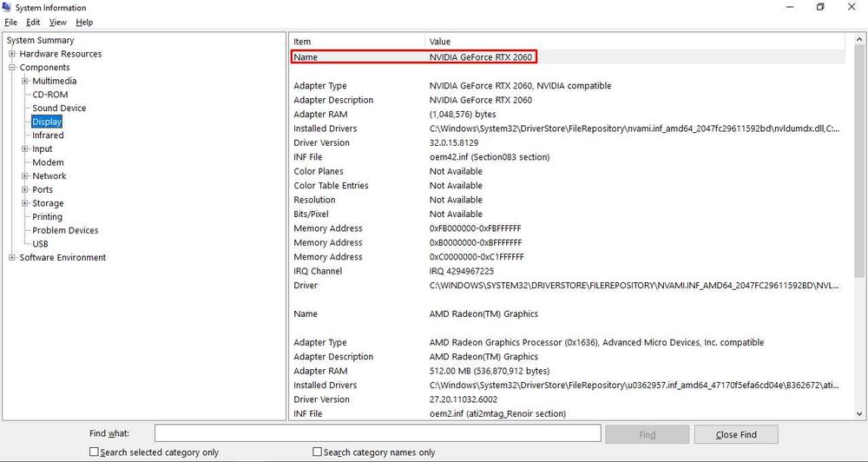Collapse the Components node
The width and height of the screenshot is (868, 462).
(11, 68)
